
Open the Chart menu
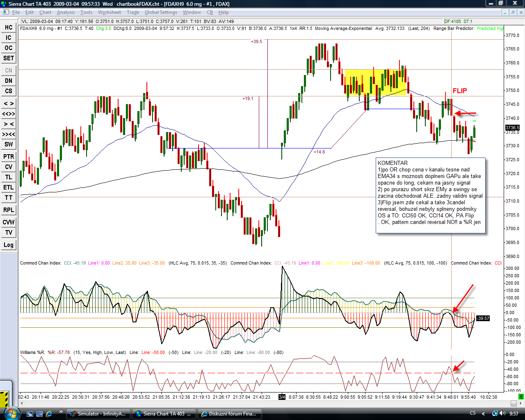tap(45, 12)
